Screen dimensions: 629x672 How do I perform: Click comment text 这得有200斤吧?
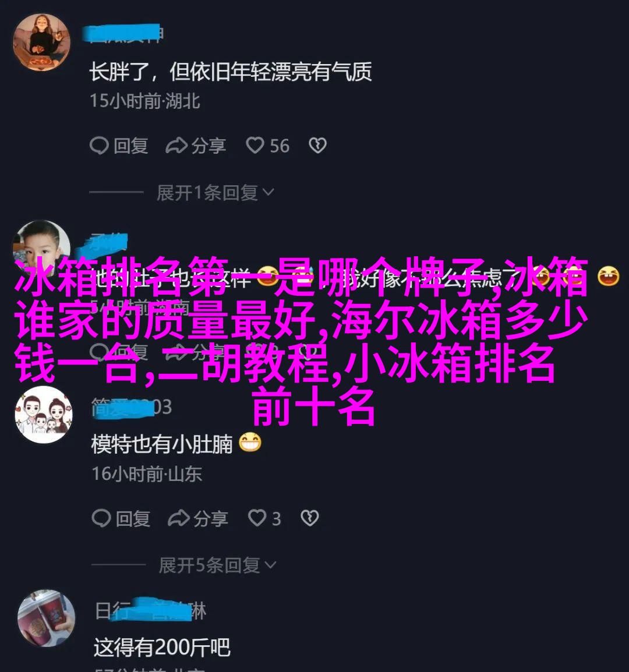[x=162, y=648]
